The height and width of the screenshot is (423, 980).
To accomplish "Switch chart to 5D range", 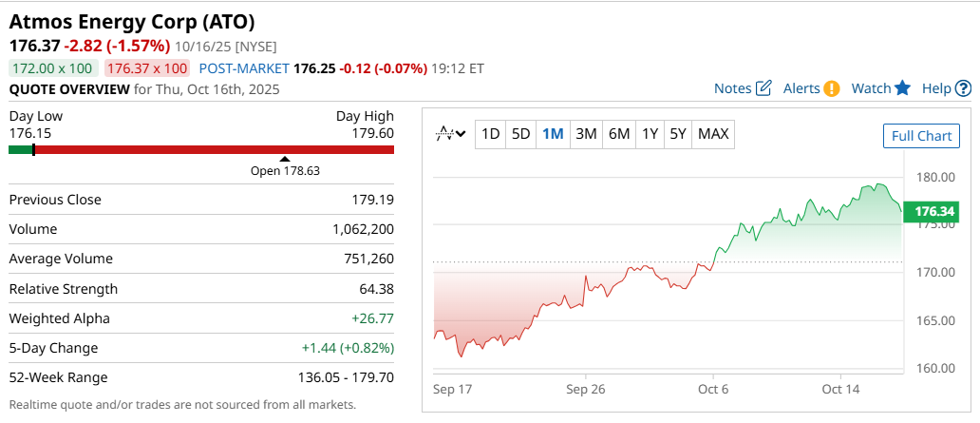I will pyautogui.click(x=520, y=134).
